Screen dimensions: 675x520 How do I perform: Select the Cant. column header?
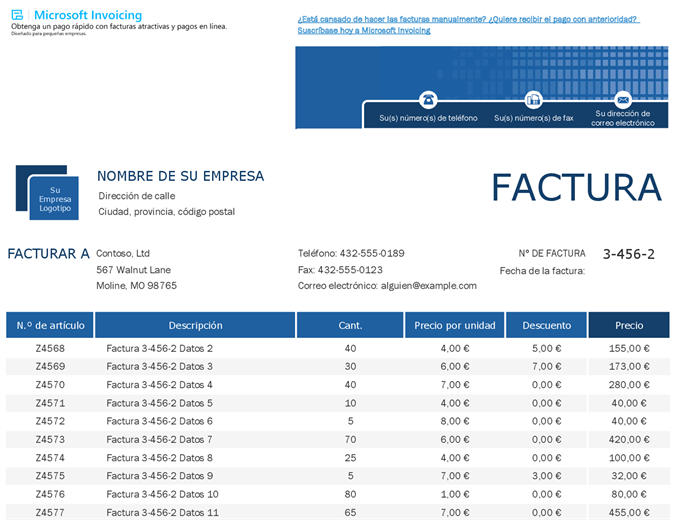(x=350, y=325)
